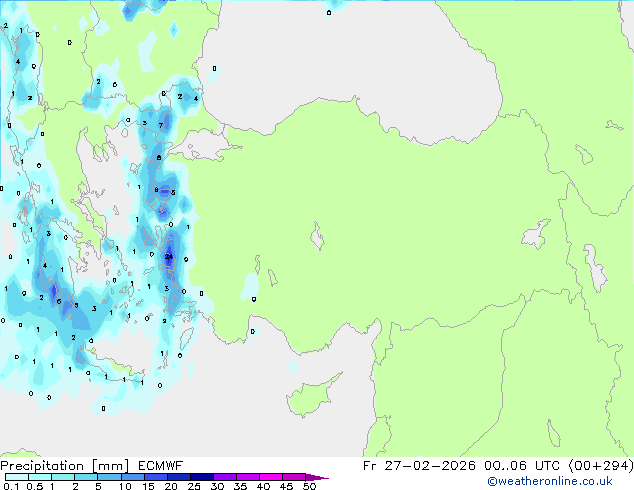
Task: Click the 15 mm legend color swatch
Action: pyautogui.click(x=155, y=477)
